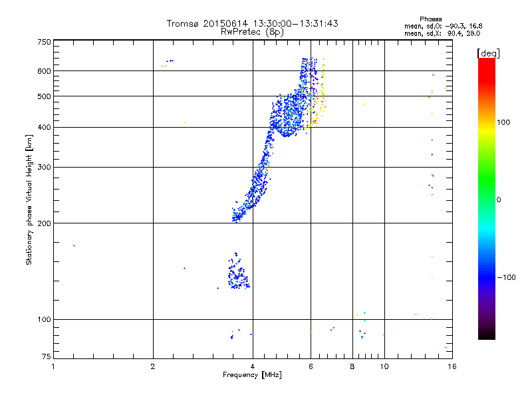Click the y-axis tick label "75"
This screenshot has height=399, width=532.
point(47,356)
